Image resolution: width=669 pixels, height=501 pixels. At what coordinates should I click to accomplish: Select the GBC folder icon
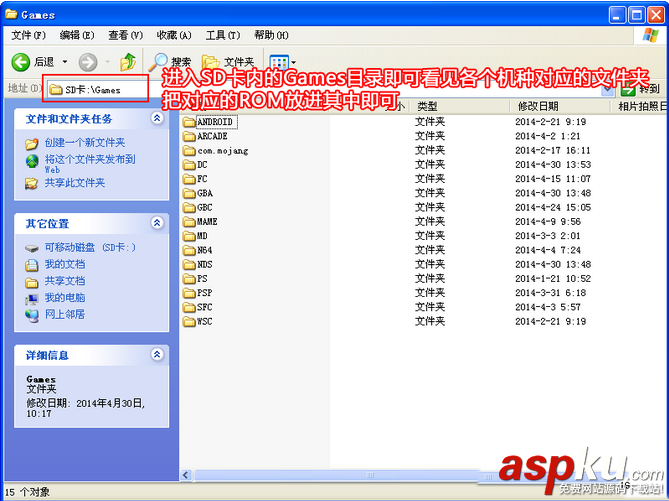[x=189, y=208]
